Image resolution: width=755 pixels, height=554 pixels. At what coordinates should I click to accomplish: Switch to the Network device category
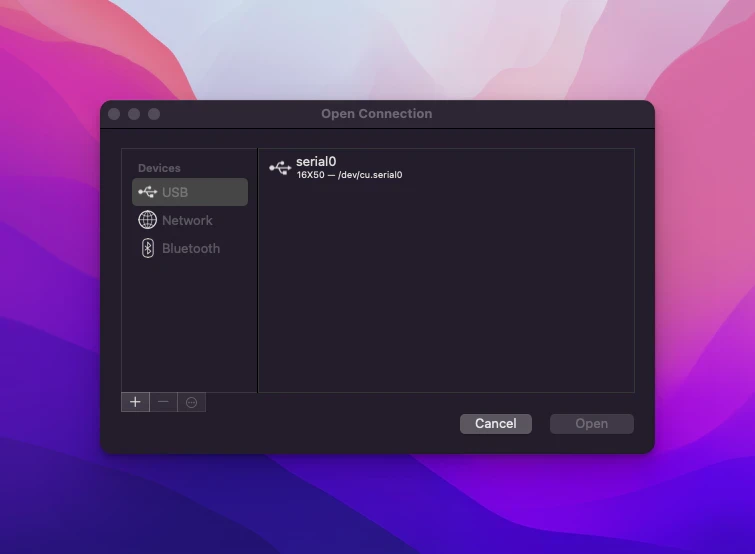187,220
